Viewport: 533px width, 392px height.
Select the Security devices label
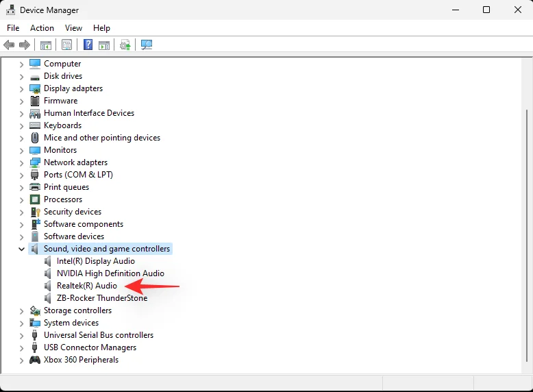coord(73,212)
